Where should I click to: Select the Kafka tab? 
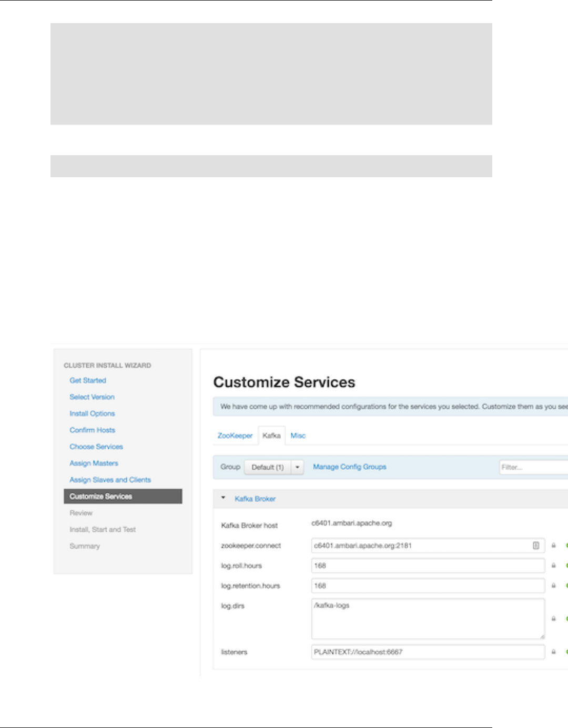pyautogui.click(x=271, y=436)
